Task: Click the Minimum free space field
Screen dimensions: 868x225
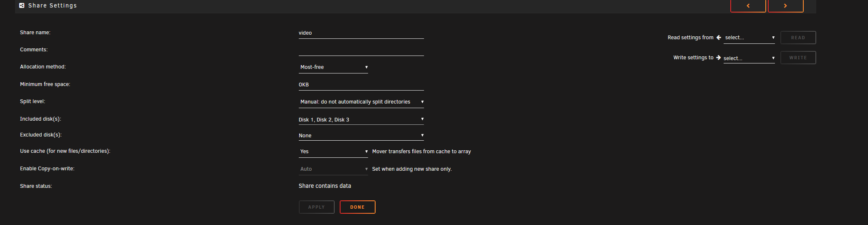Action: pos(361,85)
